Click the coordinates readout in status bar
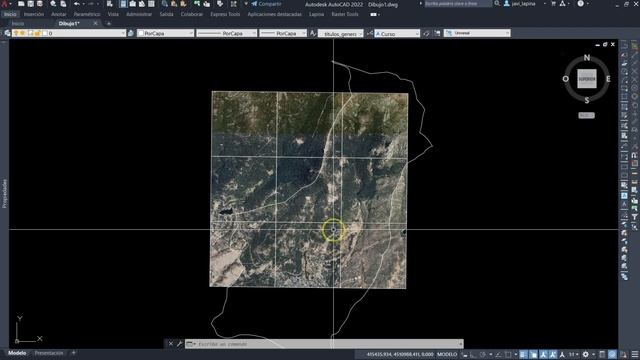This screenshot has width=640, height=360. 400,354
